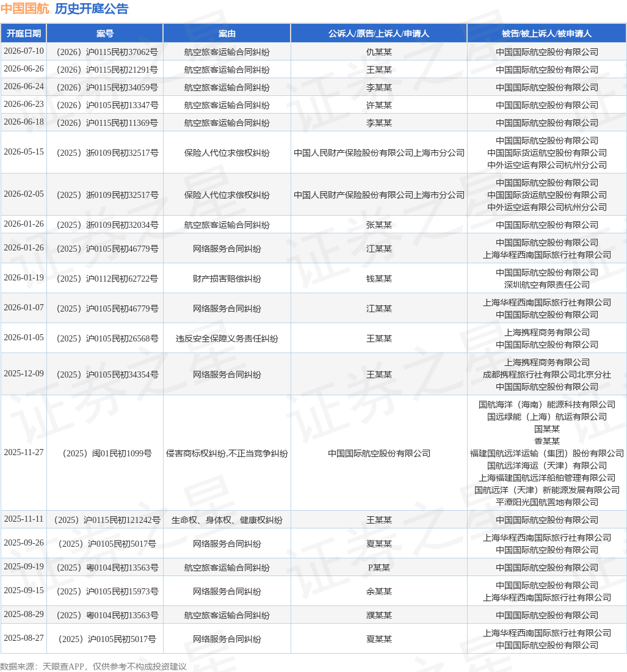Click case (2025)闽01民初1099号

(107, 453)
